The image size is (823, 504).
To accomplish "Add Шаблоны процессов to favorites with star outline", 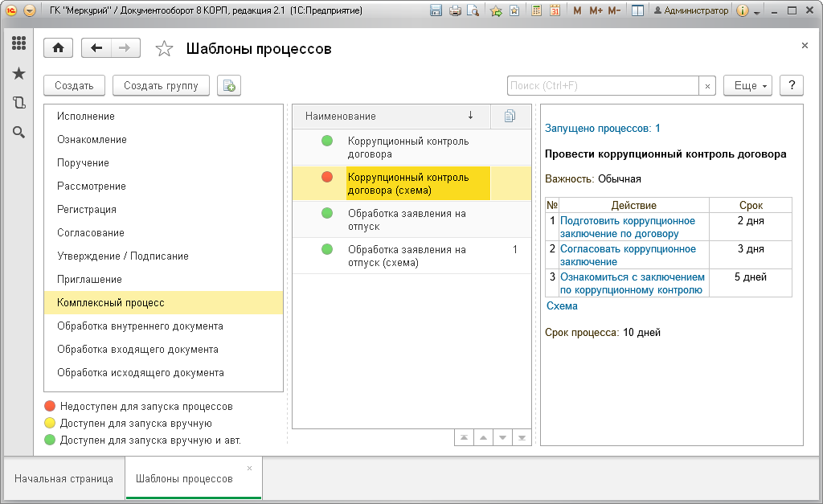I will (x=164, y=49).
